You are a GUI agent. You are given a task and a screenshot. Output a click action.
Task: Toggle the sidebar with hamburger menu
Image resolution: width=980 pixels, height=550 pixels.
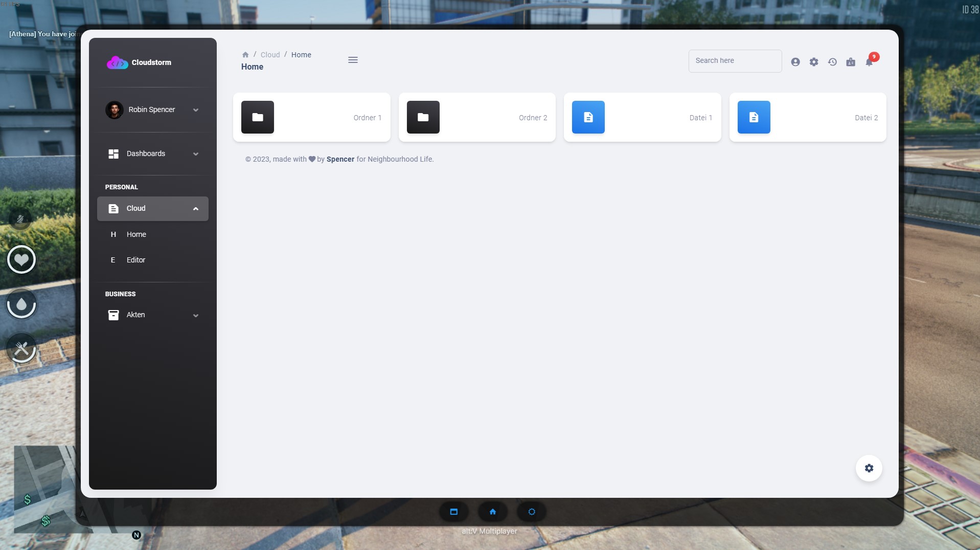pos(353,60)
